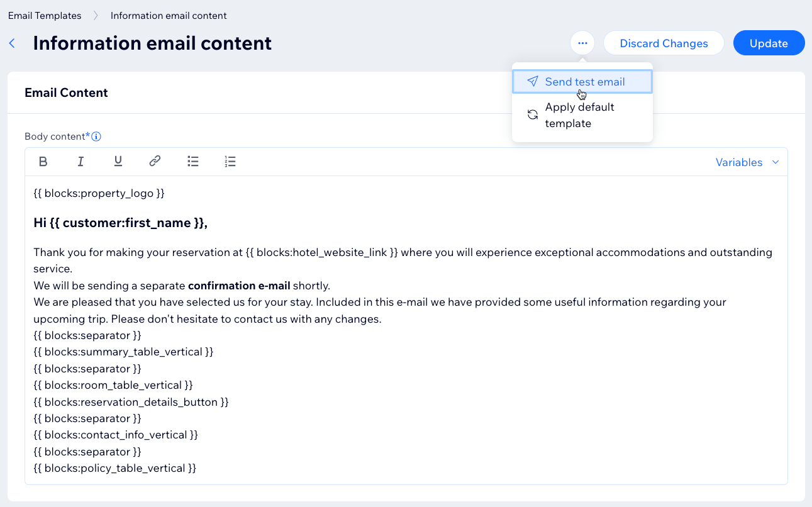
Task: Toggle Bold formatting in editor toolbar
Action: (43, 162)
